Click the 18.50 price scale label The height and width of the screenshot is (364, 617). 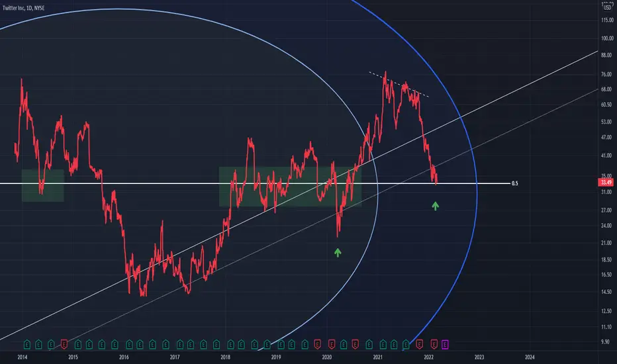[x=606, y=259]
